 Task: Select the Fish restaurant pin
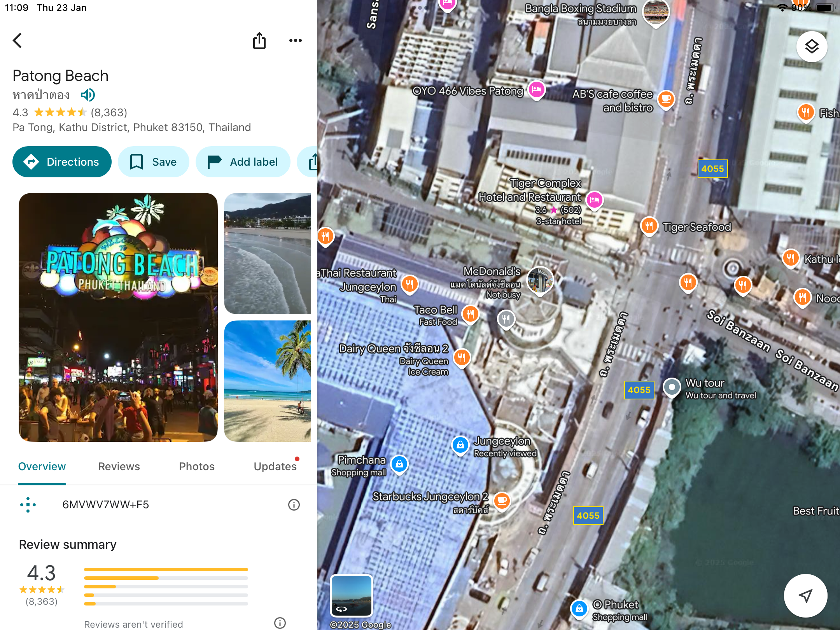click(x=806, y=113)
